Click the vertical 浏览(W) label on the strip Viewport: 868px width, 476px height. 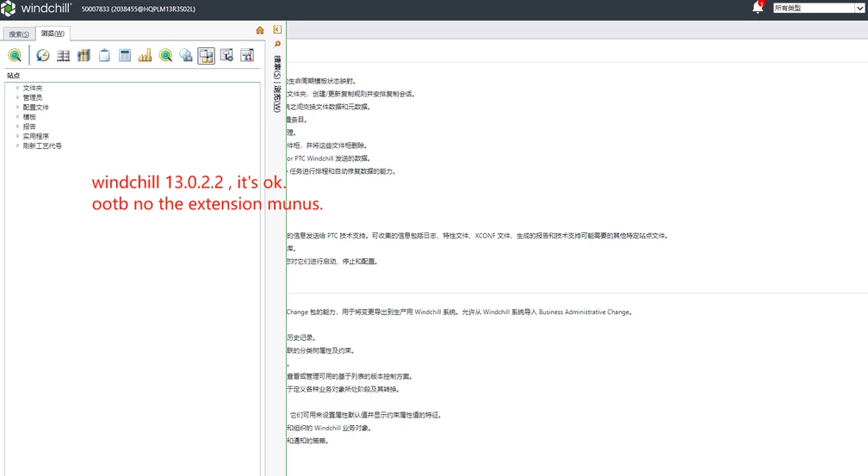(x=277, y=98)
